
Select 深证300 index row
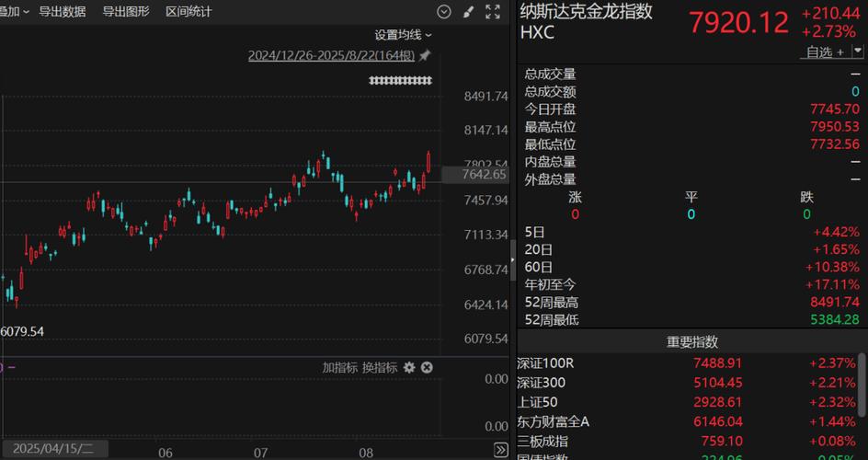687,383
